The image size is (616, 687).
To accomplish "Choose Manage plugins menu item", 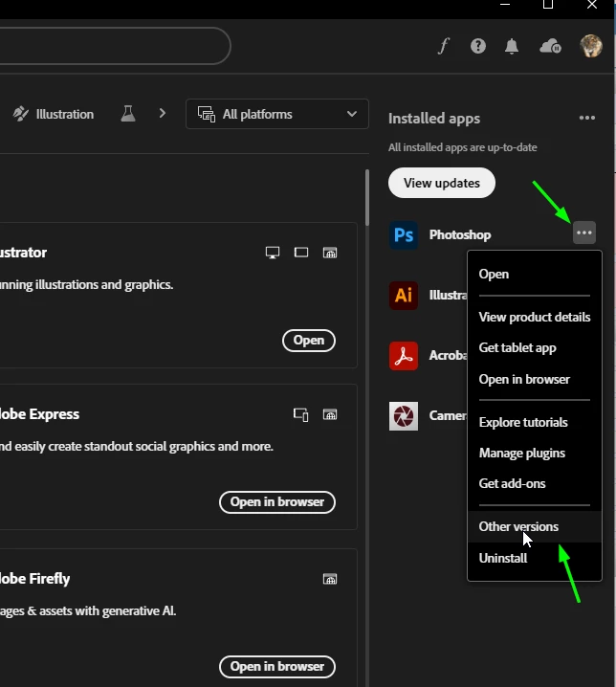I will [x=535, y=453].
